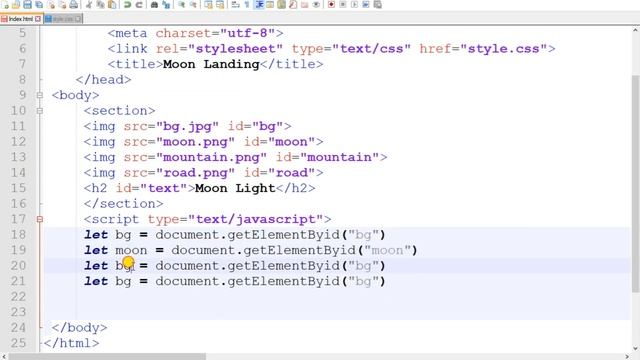The height and width of the screenshot is (360, 640).
Task: Stop recording the macro
Action: (x=342, y=5)
